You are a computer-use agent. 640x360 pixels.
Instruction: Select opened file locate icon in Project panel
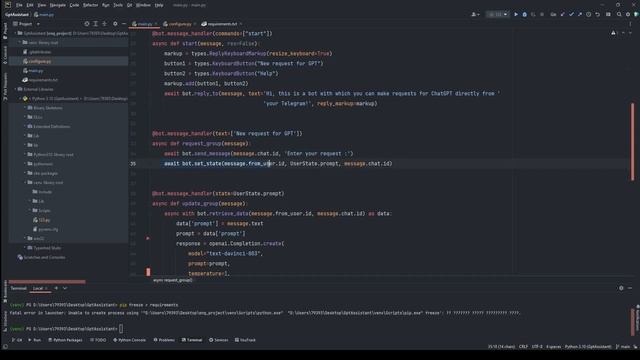[87, 24]
